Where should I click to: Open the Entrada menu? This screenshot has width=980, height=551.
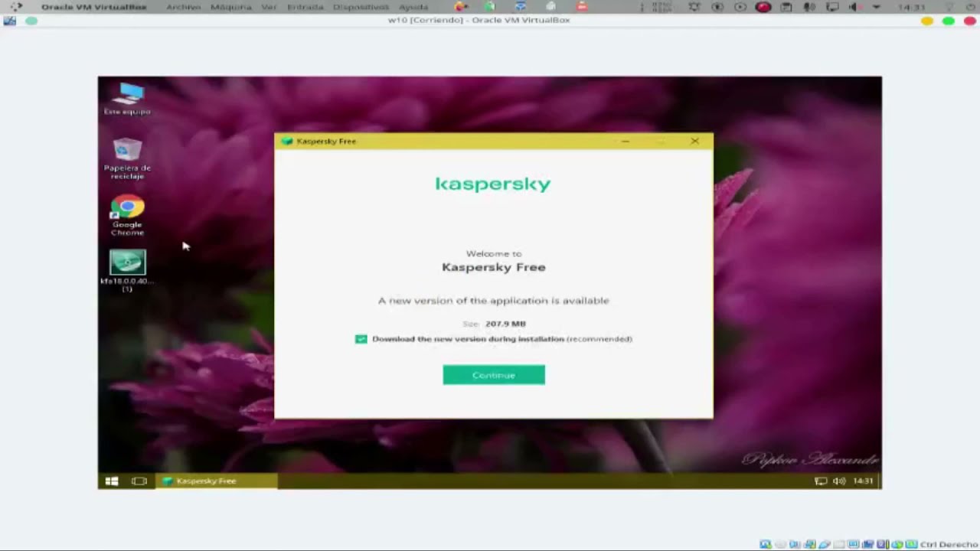305,7
